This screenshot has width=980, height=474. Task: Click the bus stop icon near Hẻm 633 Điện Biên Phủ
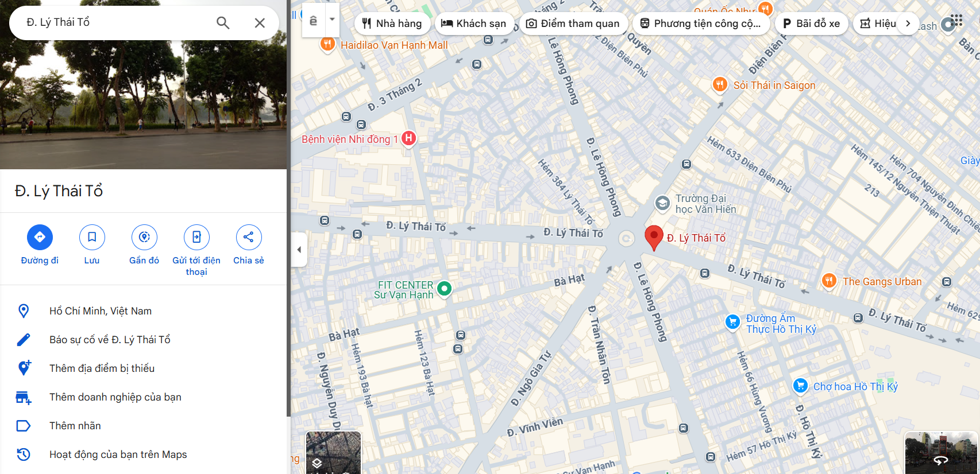pyautogui.click(x=686, y=164)
